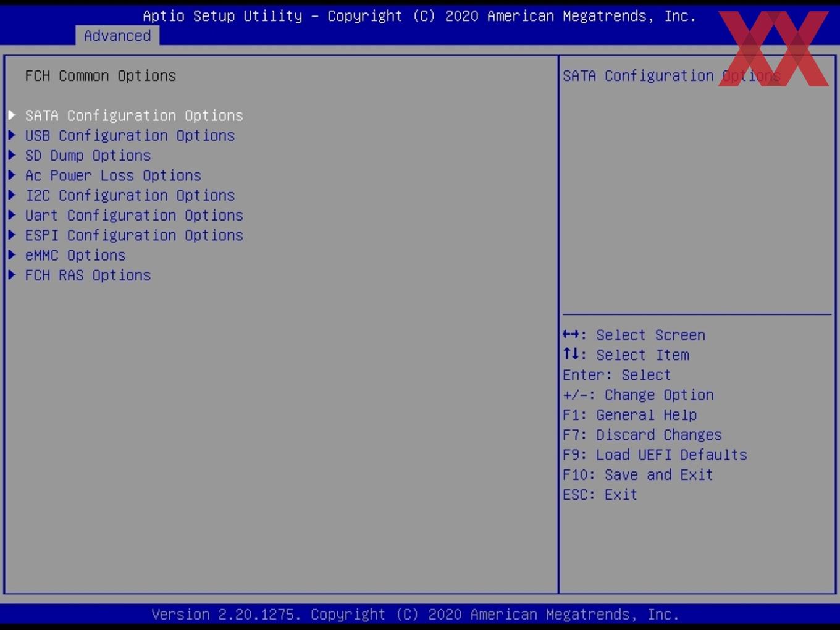This screenshot has width=840, height=630.
Task: Click the Version 2.20.1275 footer text
Action: (415, 614)
